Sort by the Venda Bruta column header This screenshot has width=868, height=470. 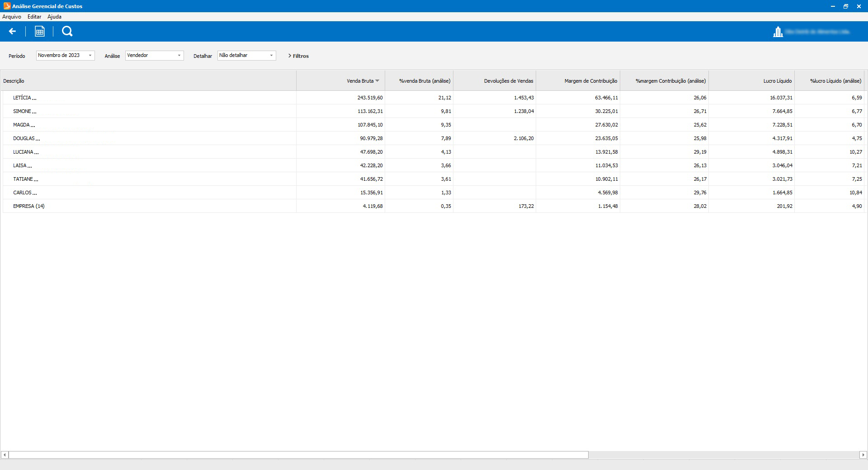[340, 81]
